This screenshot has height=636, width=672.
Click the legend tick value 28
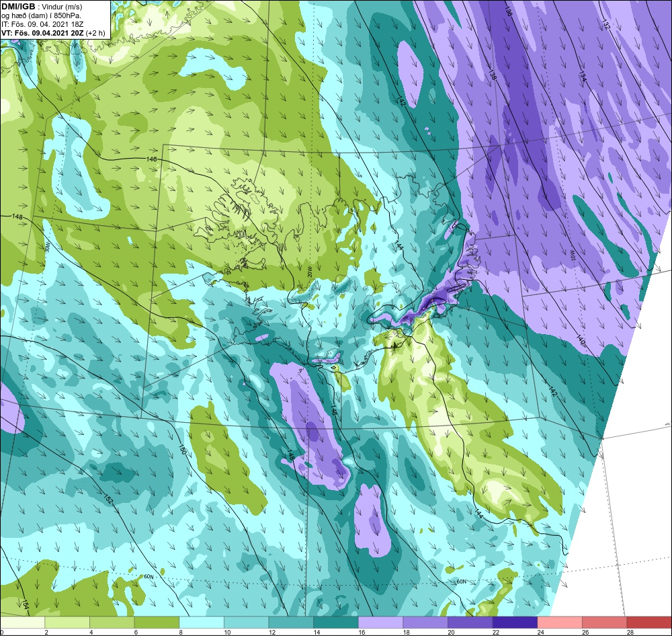pos(630,632)
